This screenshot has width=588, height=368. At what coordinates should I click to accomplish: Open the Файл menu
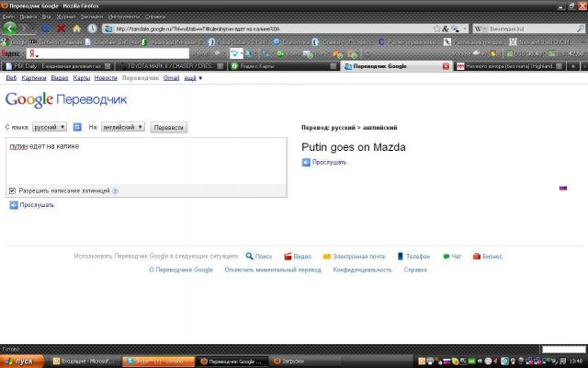(8, 17)
